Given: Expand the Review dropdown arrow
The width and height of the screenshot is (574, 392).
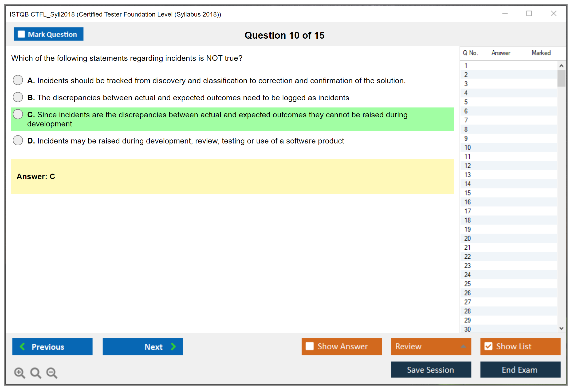Looking at the screenshot, I should (463, 346).
